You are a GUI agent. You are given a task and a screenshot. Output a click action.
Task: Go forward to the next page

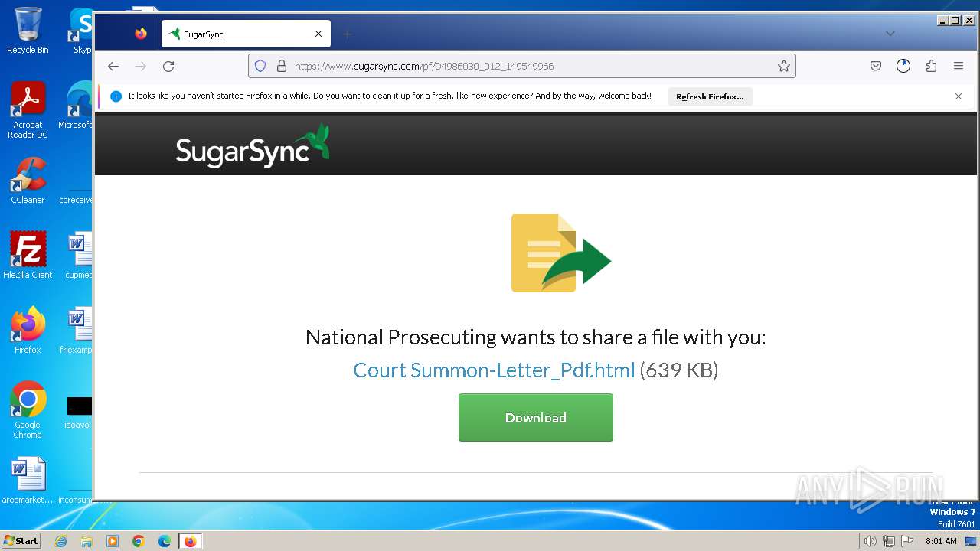(141, 66)
